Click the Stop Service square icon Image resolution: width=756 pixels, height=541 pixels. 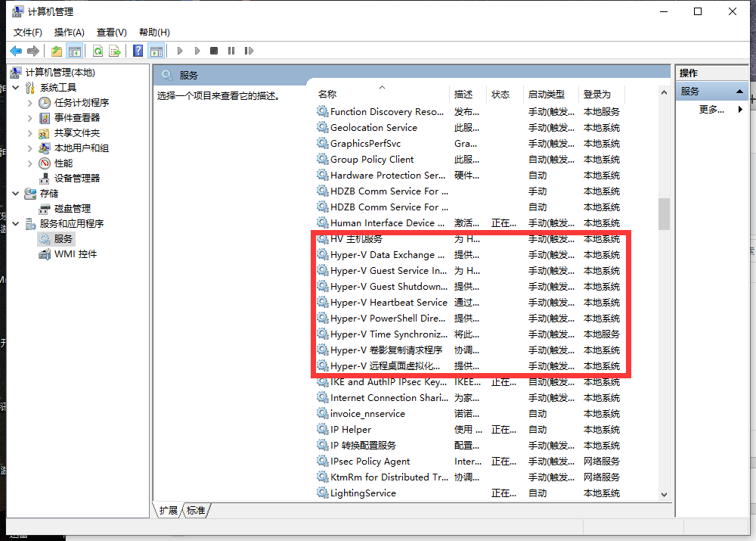coord(214,51)
